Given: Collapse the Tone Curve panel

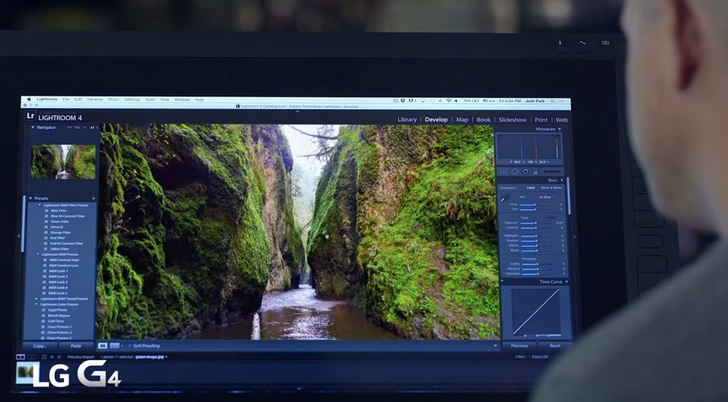Looking at the screenshot, I should (566, 282).
